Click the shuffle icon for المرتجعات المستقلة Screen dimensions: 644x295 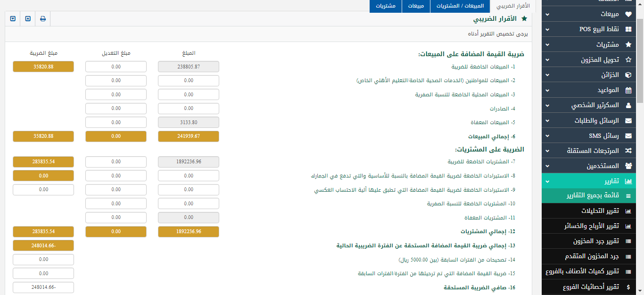click(x=628, y=151)
